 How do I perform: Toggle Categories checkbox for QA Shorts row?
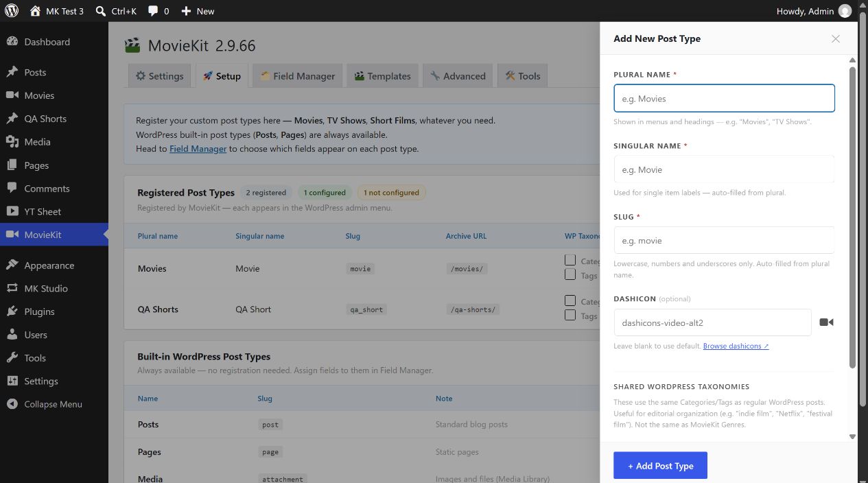pos(570,301)
